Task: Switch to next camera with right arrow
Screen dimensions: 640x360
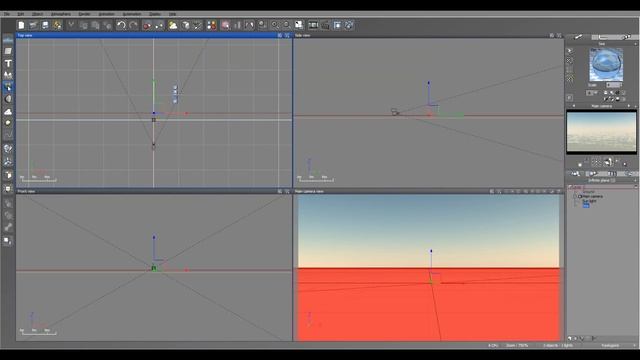Action: (x=629, y=106)
